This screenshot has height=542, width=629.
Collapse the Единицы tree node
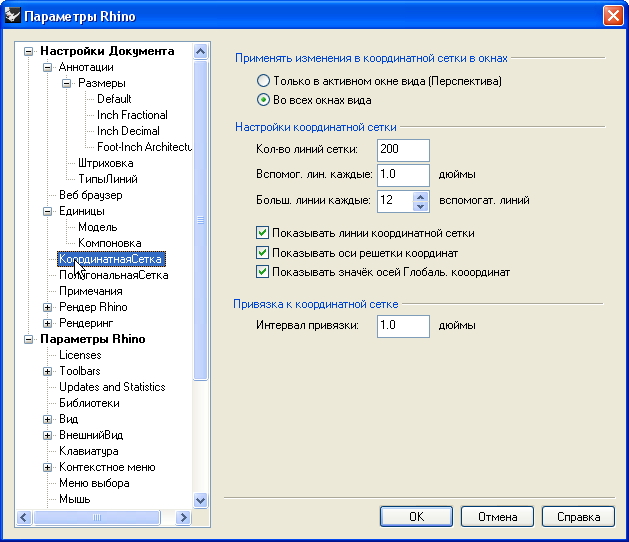[47, 211]
